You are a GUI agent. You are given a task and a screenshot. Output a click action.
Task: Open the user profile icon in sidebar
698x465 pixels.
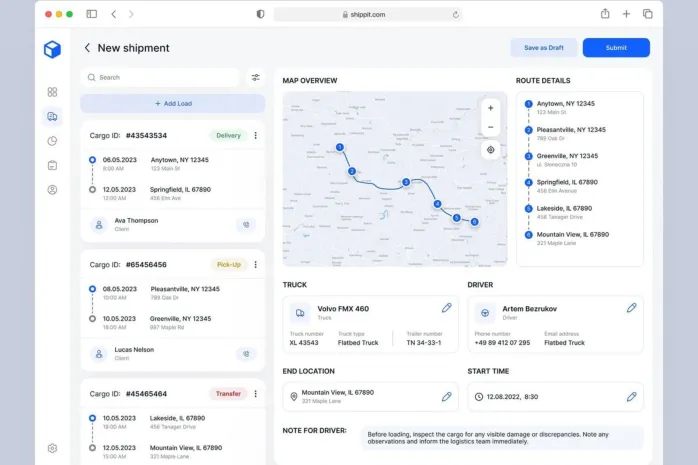[52, 190]
